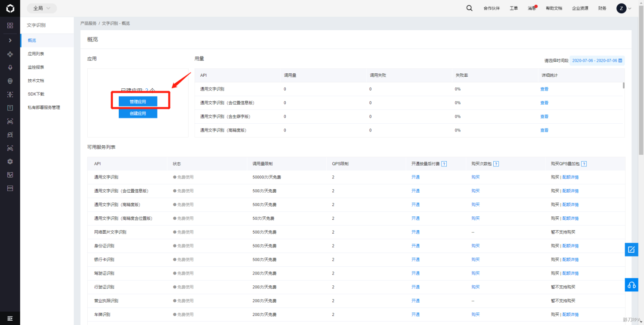Select 应用列表 in the sidebar menu
Screen dimensions: 644x325
click(36, 54)
